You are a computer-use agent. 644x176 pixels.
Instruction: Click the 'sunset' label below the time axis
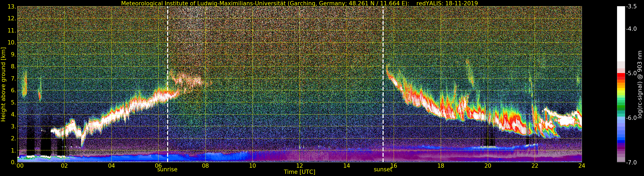point(383,169)
